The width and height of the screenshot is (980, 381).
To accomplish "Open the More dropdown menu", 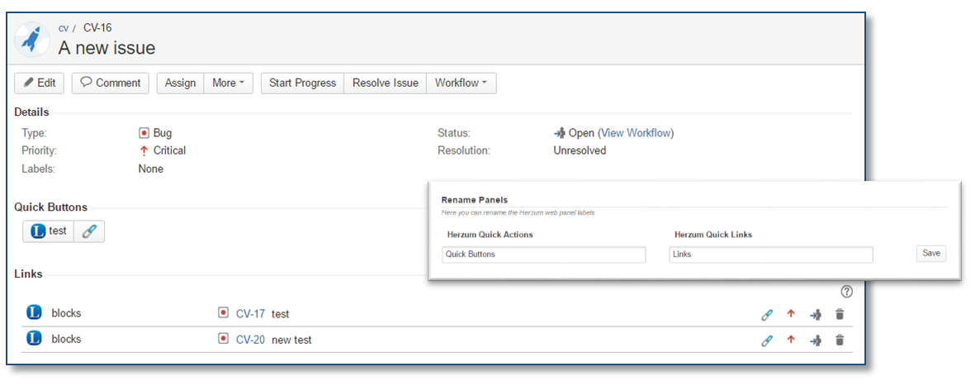I will pos(228,83).
